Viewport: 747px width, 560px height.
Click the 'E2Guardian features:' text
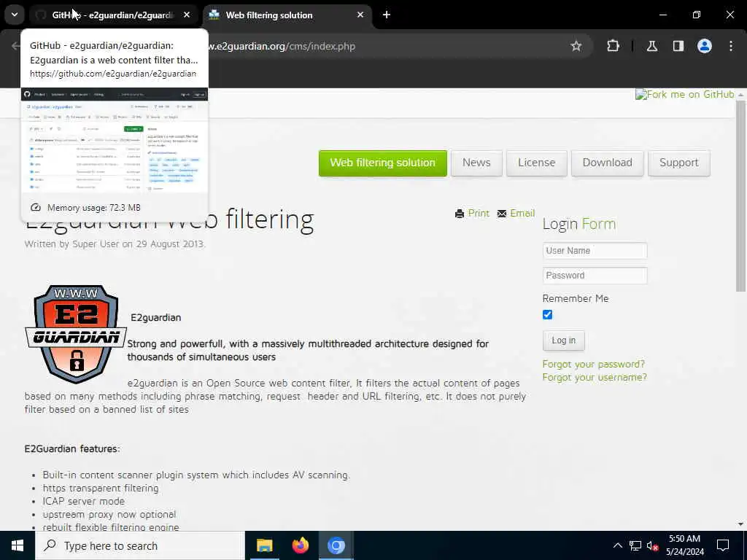tap(72, 449)
